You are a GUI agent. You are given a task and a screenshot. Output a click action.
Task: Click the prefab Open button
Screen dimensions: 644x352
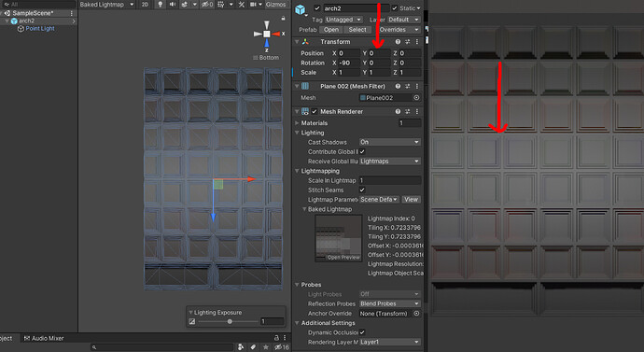coord(331,30)
